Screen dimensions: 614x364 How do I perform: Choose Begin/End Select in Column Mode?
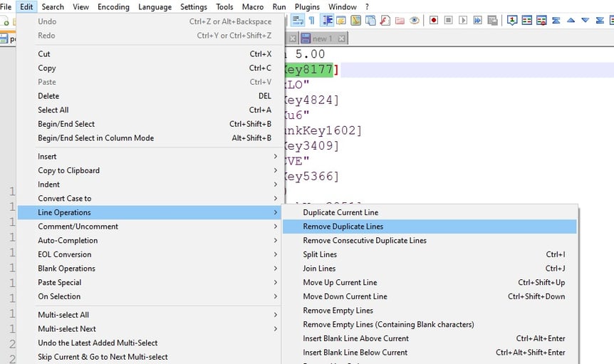[150, 138]
